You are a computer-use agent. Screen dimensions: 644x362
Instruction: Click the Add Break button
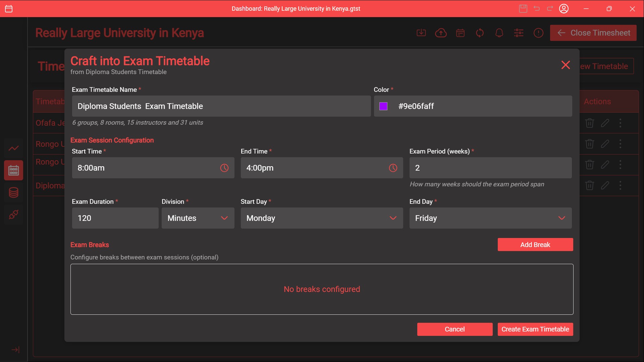[x=535, y=245]
